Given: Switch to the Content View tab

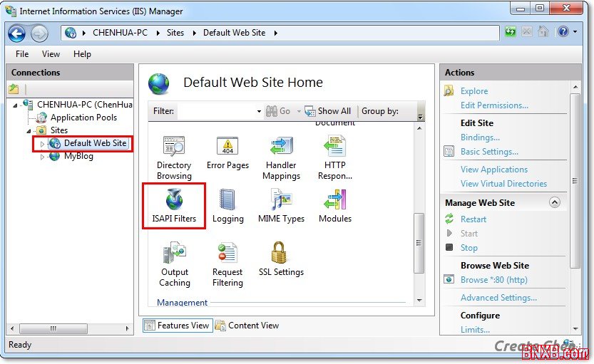Looking at the screenshot, I should (247, 326).
